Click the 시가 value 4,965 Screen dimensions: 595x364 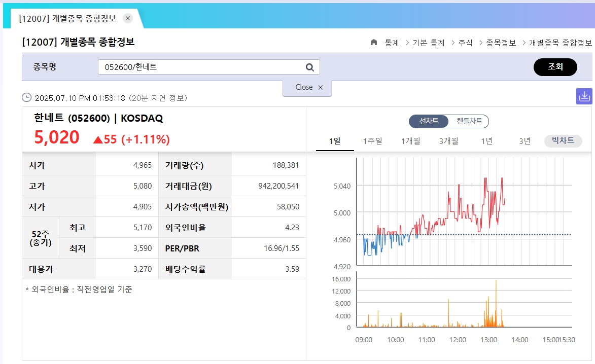point(143,165)
